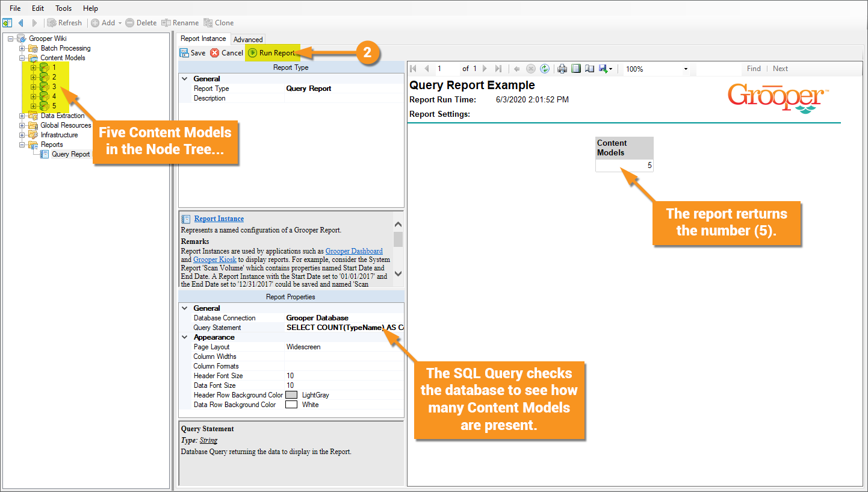Refresh the node tree
Image resolution: width=868 pixels, height=492 pixels.
click(x=64, y=23)
